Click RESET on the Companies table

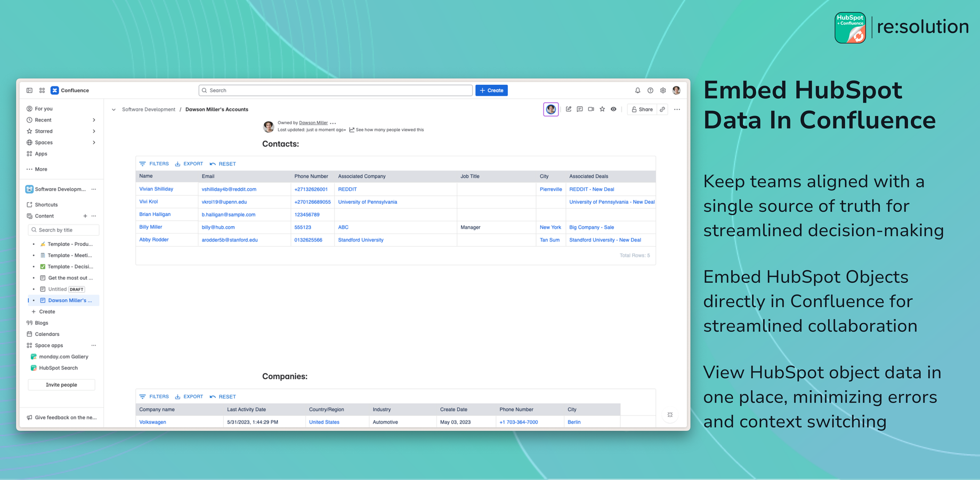click(x=223, y=397)
